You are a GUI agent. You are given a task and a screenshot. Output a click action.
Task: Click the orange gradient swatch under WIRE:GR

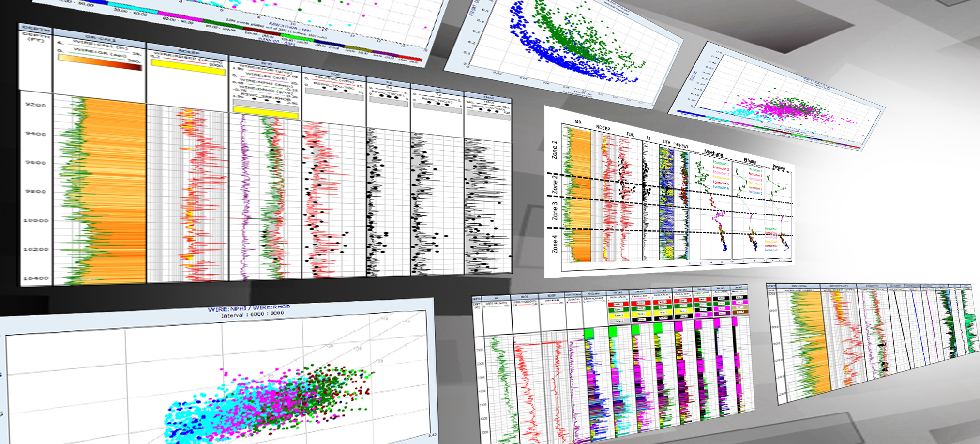click(x=100, y=63)
